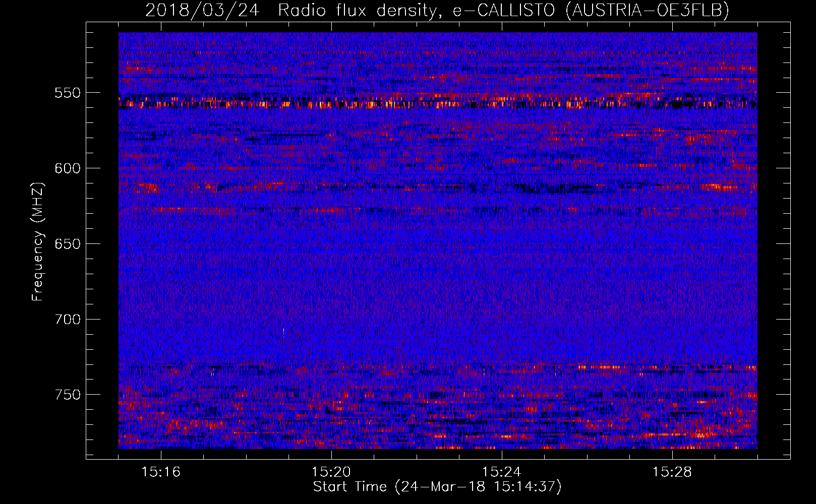Click the Start Time axis caption
816x504 pixels.
tap(437, 487)
